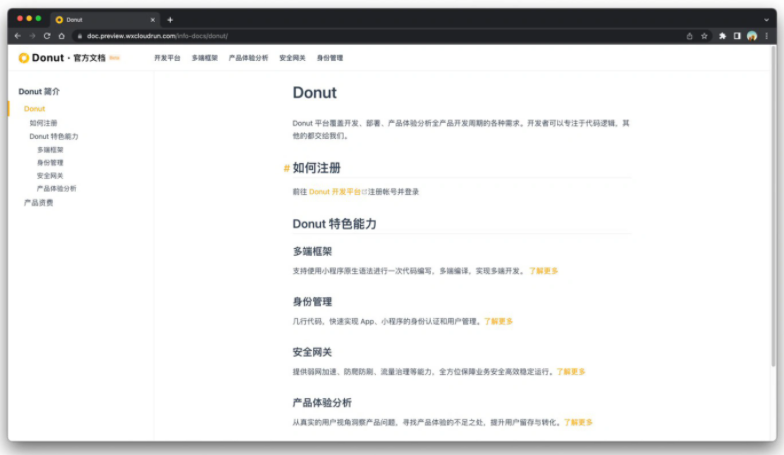The image size is (784, 455).
Task: Go to browser home via house icon
Action: coord(61,36)
